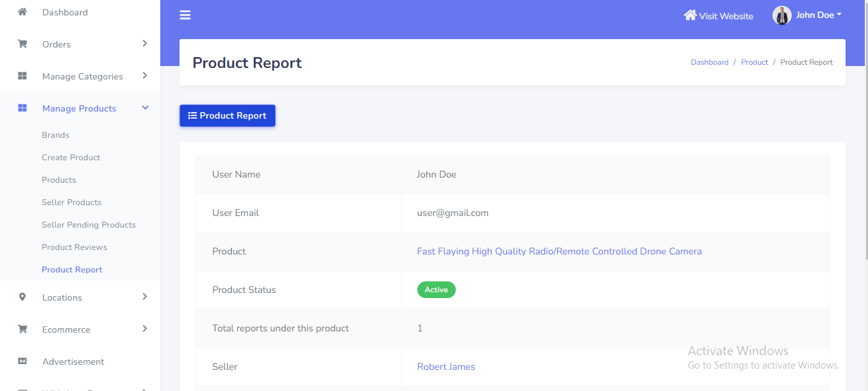
Task: Click the Advertisement Ad icon
Action: (22, 362)
